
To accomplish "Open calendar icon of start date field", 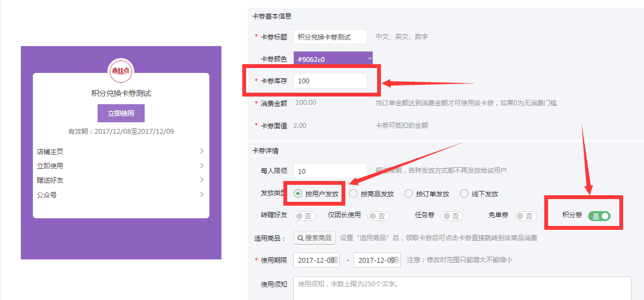I will tap(335, 260).
